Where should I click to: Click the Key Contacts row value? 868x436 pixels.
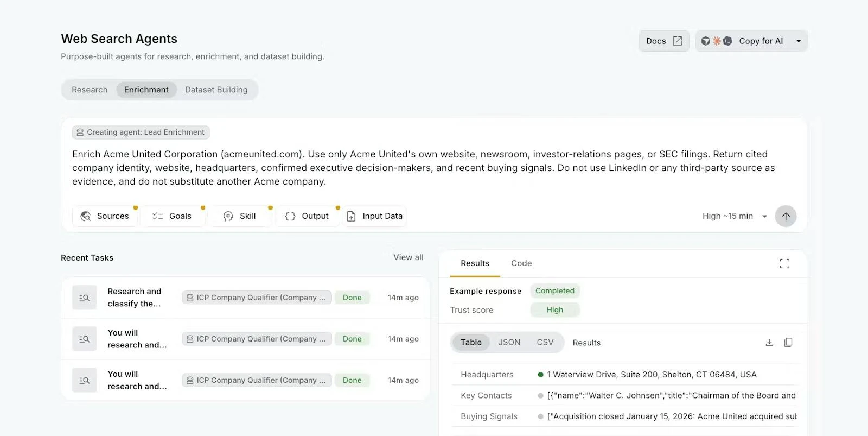[671, 395]
